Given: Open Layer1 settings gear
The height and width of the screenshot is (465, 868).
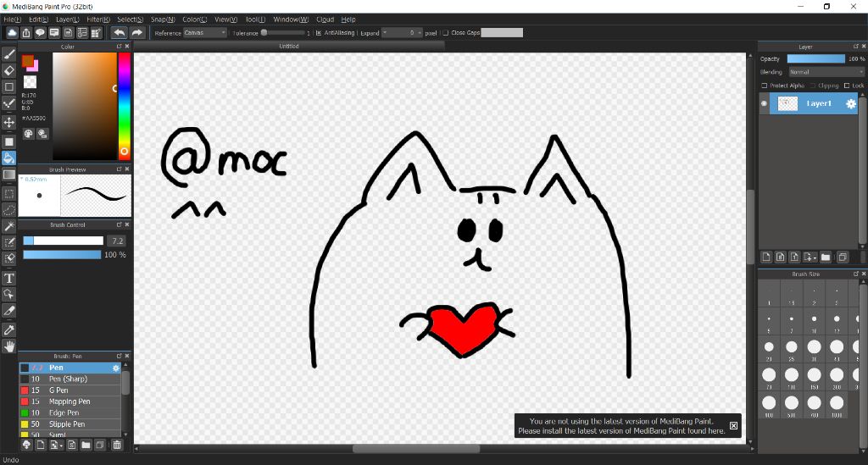Looking at the screenshot, I should click(x=851, y=103).
